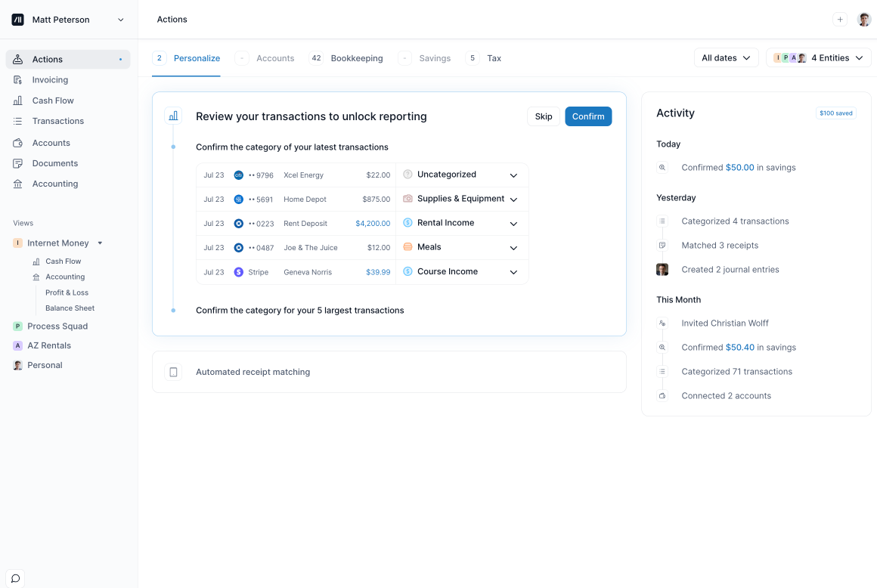Screen dimensions: 877x588
Task: Click the Uncategorized question mark icon
Action: (x=408, y=175)
